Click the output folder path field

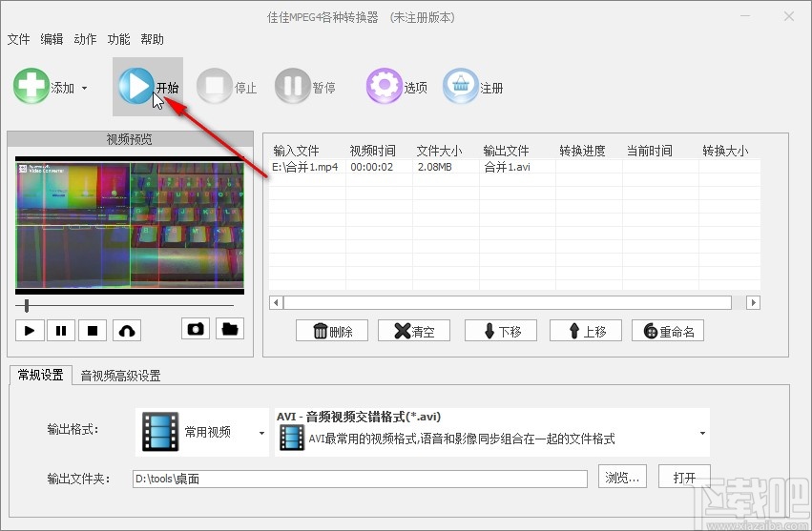(x=360, y=479)
